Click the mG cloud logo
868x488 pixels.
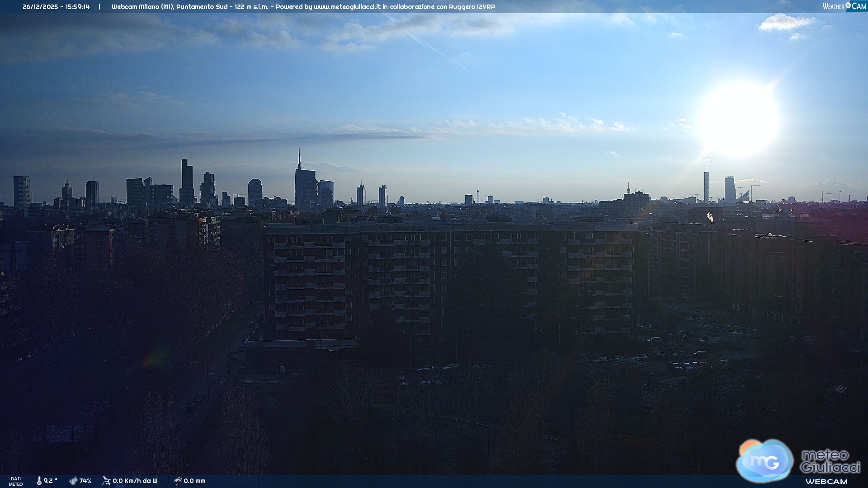coord(764,461)
